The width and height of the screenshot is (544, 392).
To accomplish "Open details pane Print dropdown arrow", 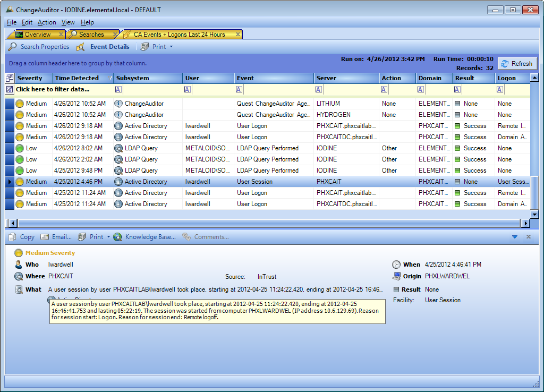I will tap(108, 237).
